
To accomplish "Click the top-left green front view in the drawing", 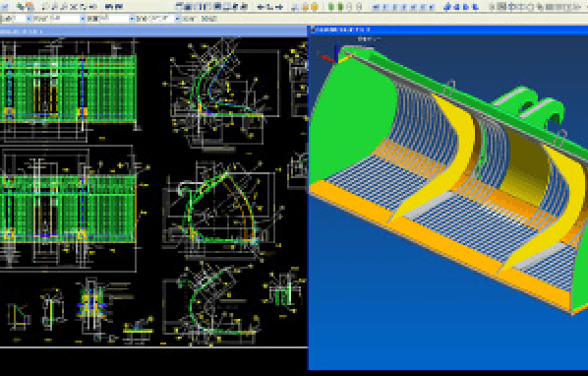I will click(x=68, y=89).
